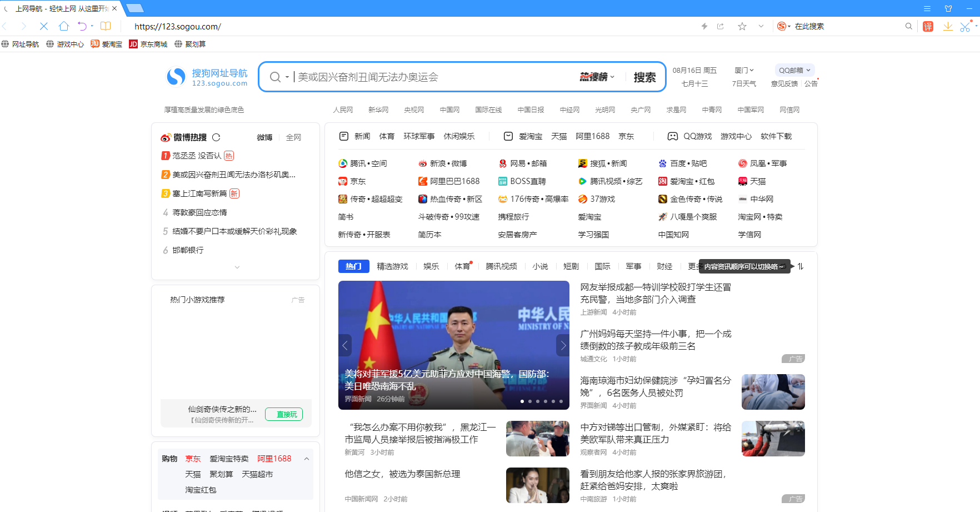Image resolution: width=980 pixels, height=512 pixels.
Task: Show previous slide in news carousel
Action: 345,345
